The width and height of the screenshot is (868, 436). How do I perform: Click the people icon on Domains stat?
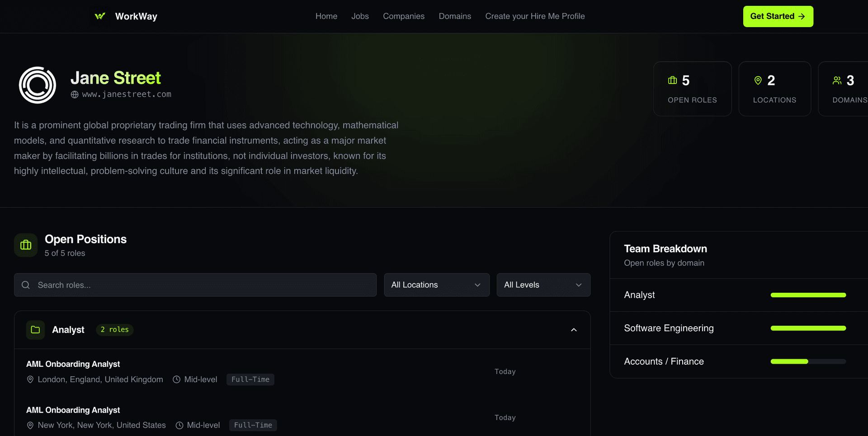[836, 80]
